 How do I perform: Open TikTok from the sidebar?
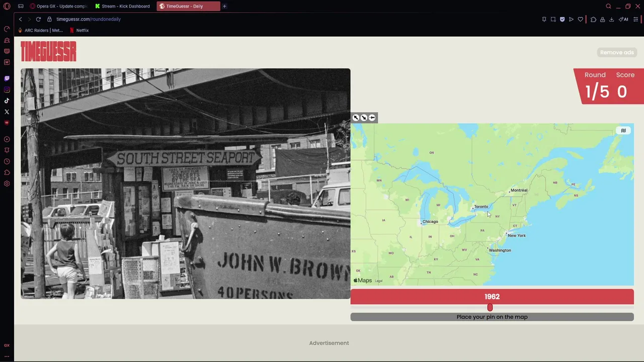pyautogui.click(x=7, y=101)
